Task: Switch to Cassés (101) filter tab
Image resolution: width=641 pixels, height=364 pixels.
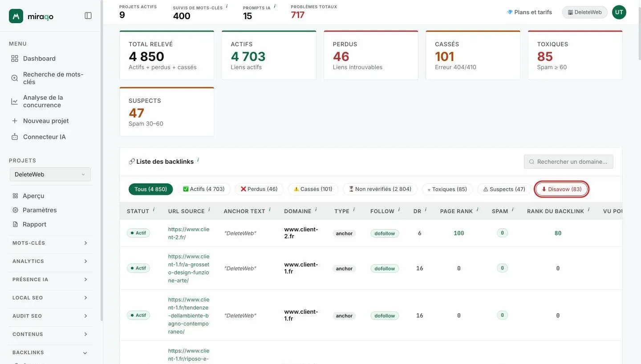Action: click(x=313, y=189)
